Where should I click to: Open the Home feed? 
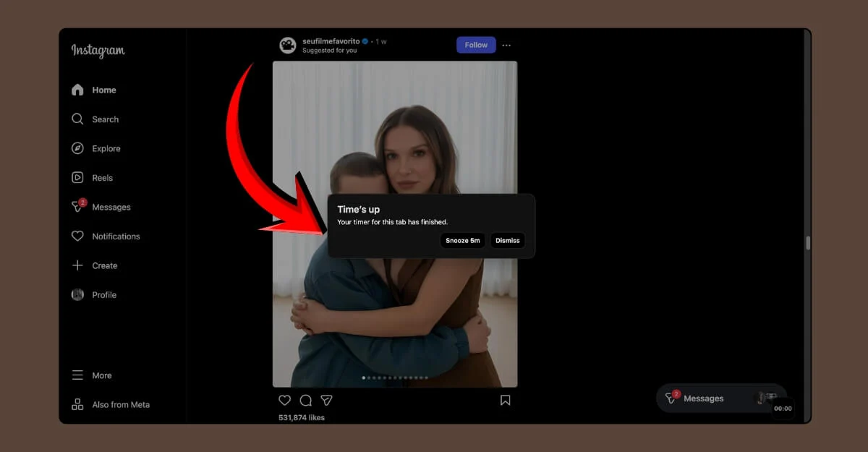(103, 90)
